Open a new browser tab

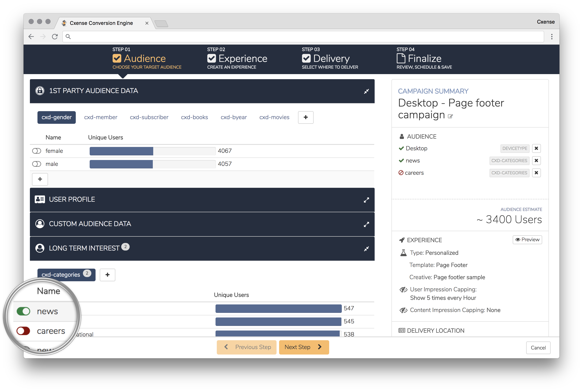pyautogui.click(x=161, y=24)
